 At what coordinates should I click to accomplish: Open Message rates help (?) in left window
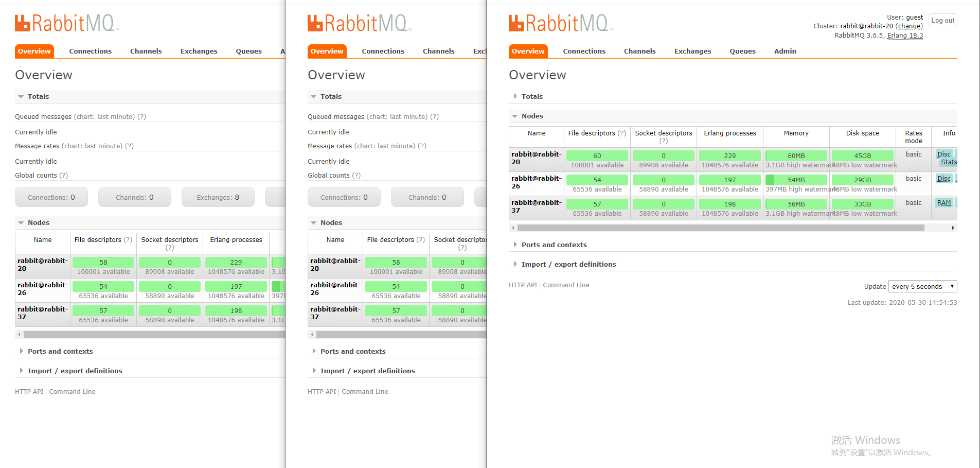pos(129,146)
